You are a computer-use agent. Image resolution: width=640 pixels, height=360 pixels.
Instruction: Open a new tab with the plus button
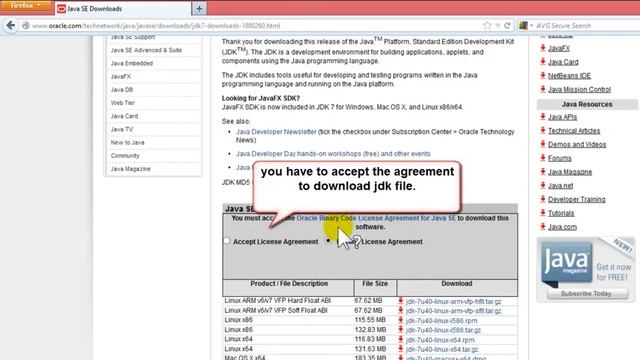coord(199,9)
